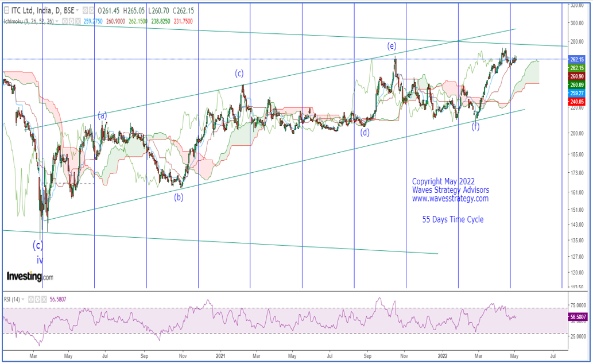Click Ichimoku value 238.8250
Image resolution: width=593 pixels, height=364 pixels.
tap(161, 21)
